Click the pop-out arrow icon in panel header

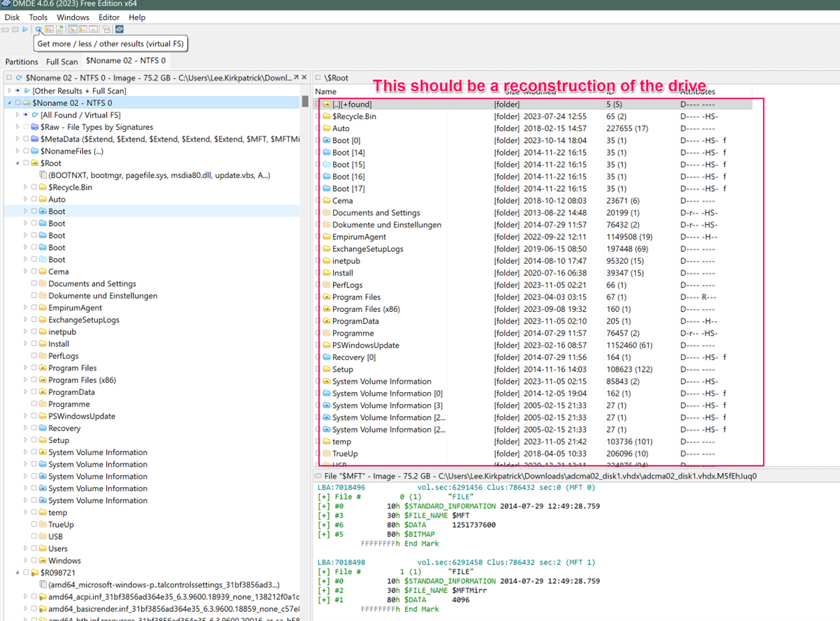click(x=295, y=77)
